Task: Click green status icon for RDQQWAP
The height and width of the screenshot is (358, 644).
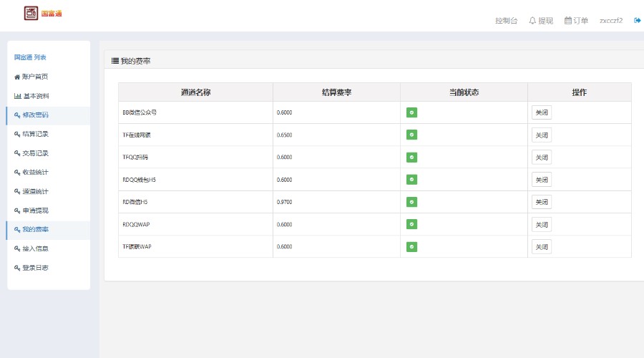Action: click(411, 224)
